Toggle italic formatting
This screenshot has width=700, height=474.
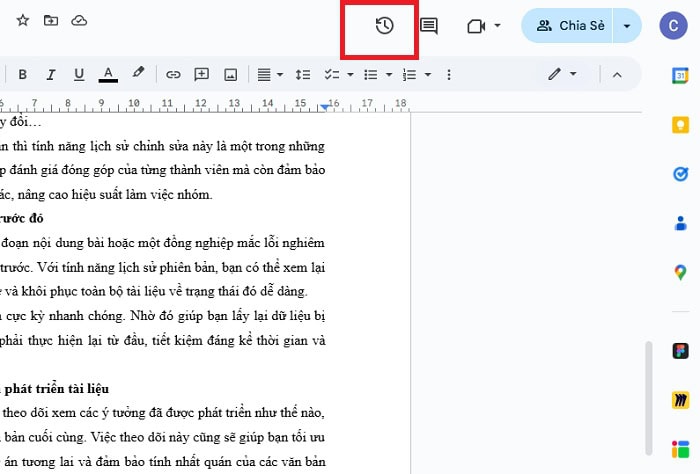pyautogui.click(x=50, y=74)
